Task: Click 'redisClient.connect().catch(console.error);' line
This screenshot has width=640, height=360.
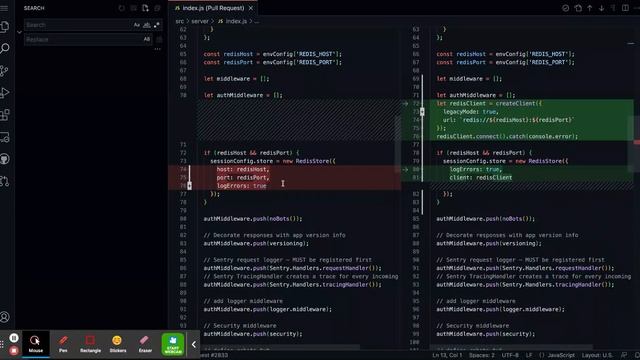Action: [507, 136]
